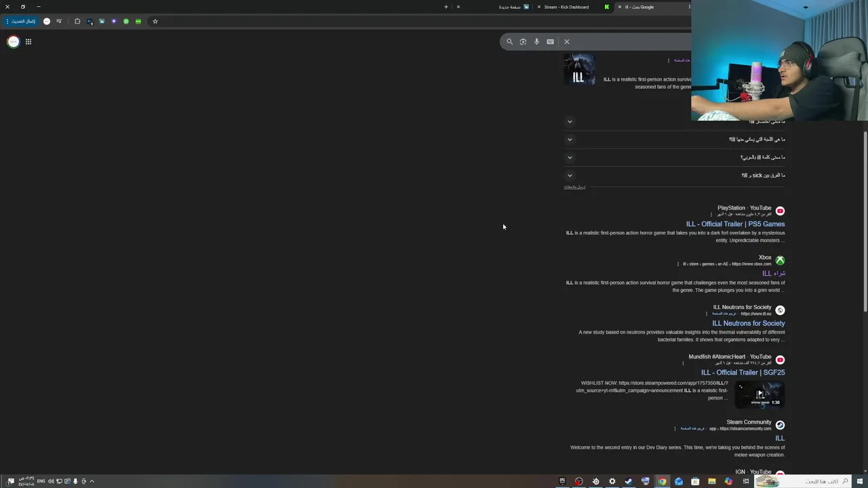Open the Google apps grid
This screenshot has width=868, height=488.
click(x=28, y=41)
